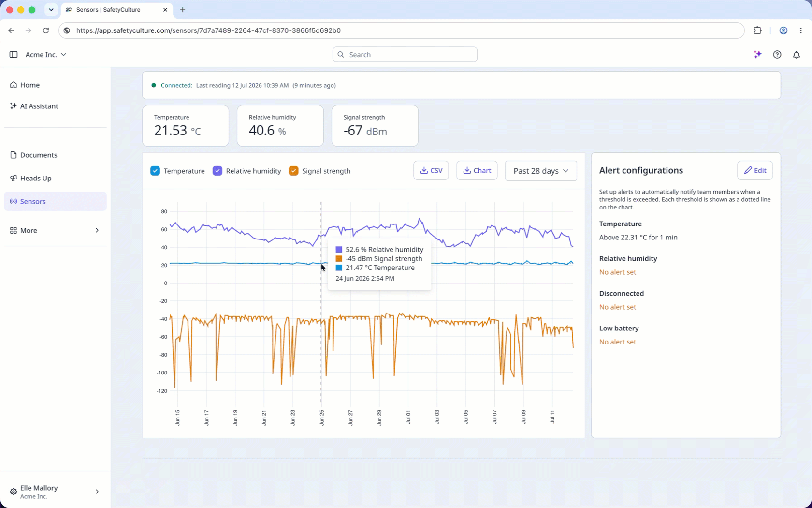The image size is (812, 508).
Task: Open Elle Mallory user settings
Action: pyautogui.click(x=55, y=492)
